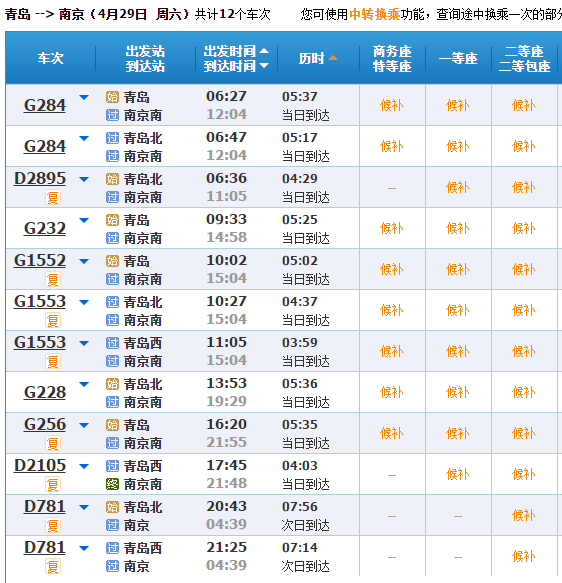
Task: Click the 始 icon beside 青岛 in G256 row
Action: pos(112,425)
